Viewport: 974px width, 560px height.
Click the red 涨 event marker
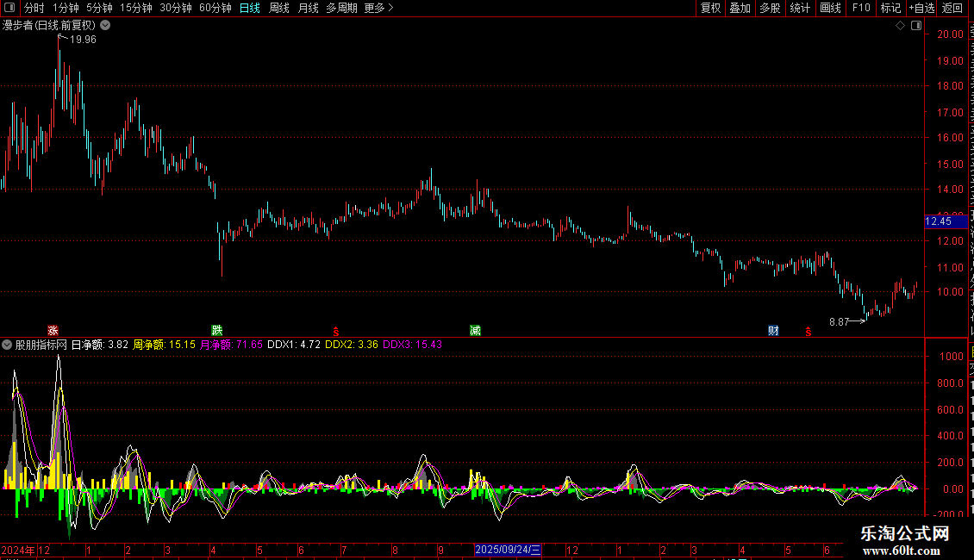point(53,330)
